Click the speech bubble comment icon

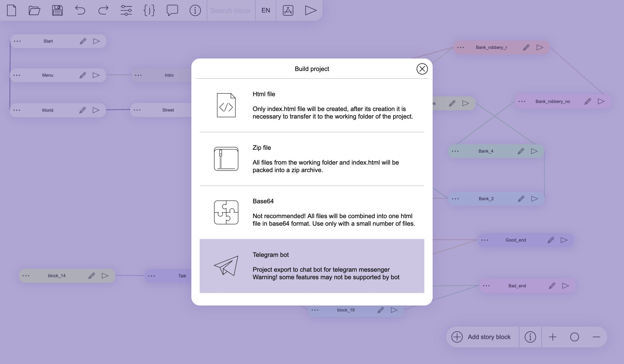pyautogui.click(x=172, y=10)
